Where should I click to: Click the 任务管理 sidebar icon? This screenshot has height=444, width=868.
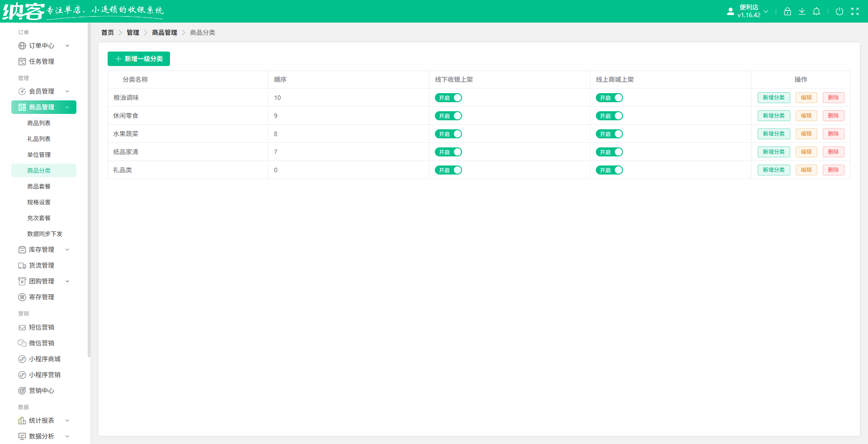point(22,61)
